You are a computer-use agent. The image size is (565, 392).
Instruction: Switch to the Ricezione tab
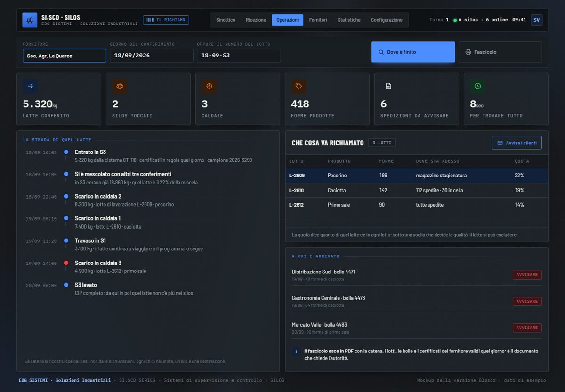click(x=256, y=20)
